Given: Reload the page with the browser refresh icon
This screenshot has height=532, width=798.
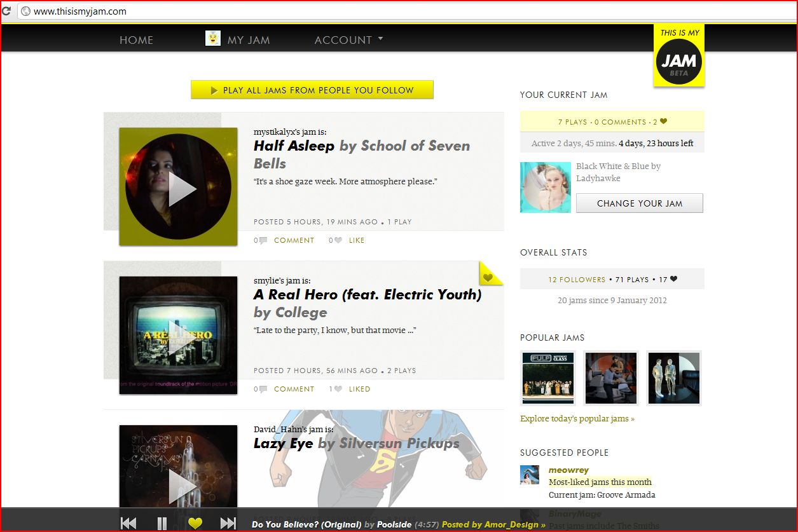Looking at the screenshot, I should coord(6,11).
